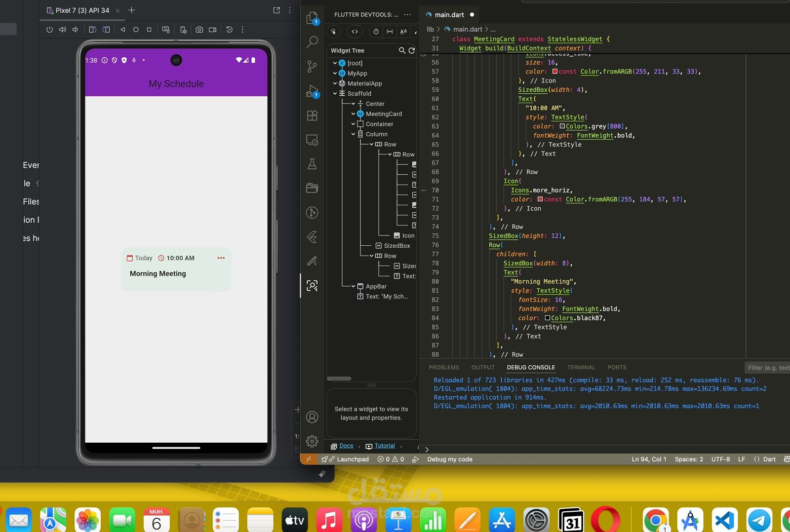Collapse the AppBar tree node
This screenshot has height=532, width=790.
[x=353, y=286]
